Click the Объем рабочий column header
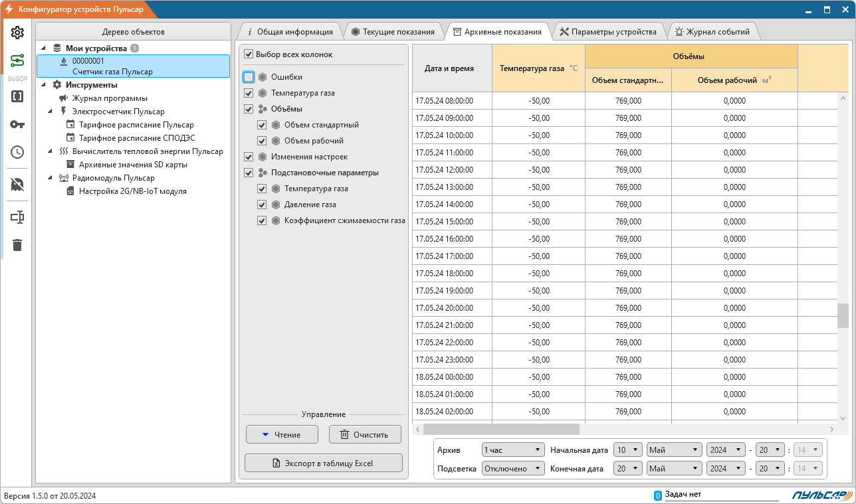Screen dimensions: 856x504 (x=734, y=80)
